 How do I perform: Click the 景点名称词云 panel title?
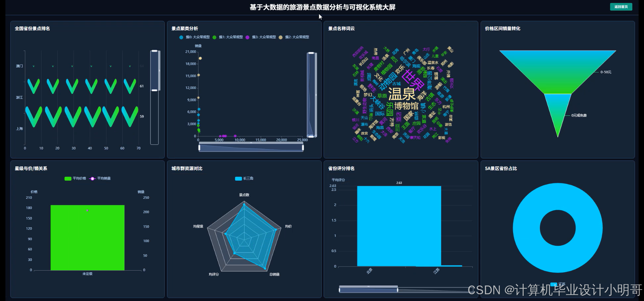click(x=342, y=29)
